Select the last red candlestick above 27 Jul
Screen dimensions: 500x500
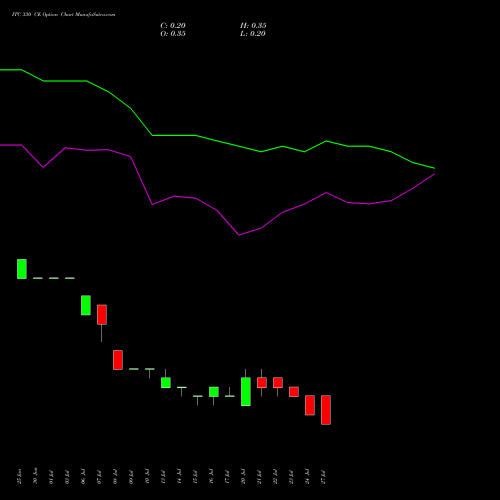tap(326, 410)
